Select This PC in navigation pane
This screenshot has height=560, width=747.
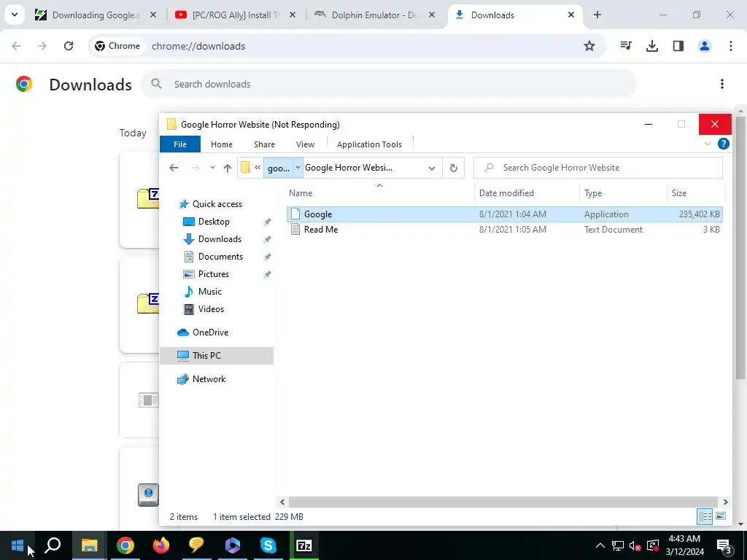(216, 356)
